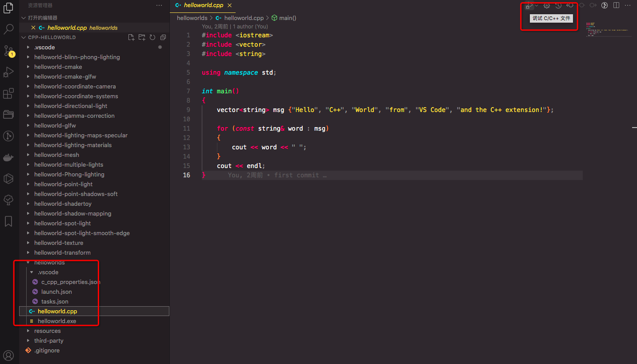The width and height of the screenshot is (637, 364).
Task: Open the dropdown arrow beside the debug run button
Action: pos(537,5)
